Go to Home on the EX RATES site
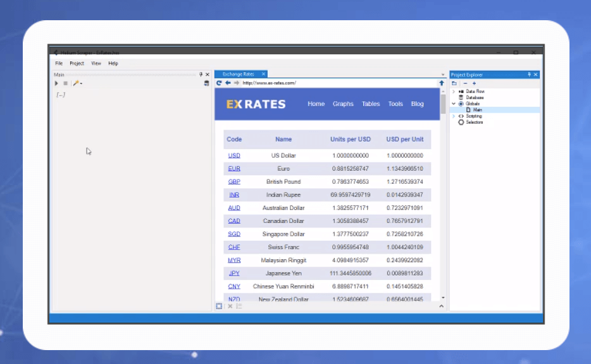591x364 pixels. [316, 104]
